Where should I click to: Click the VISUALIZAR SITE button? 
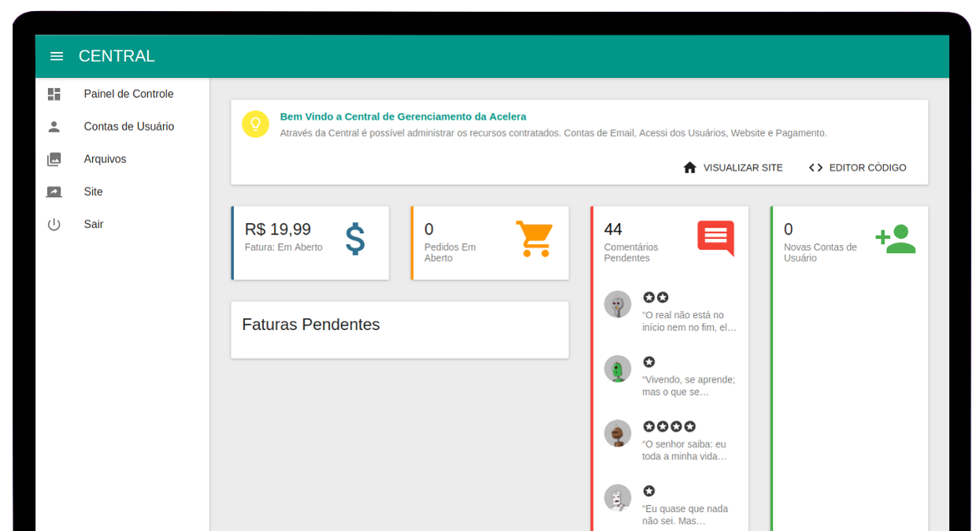733,168
